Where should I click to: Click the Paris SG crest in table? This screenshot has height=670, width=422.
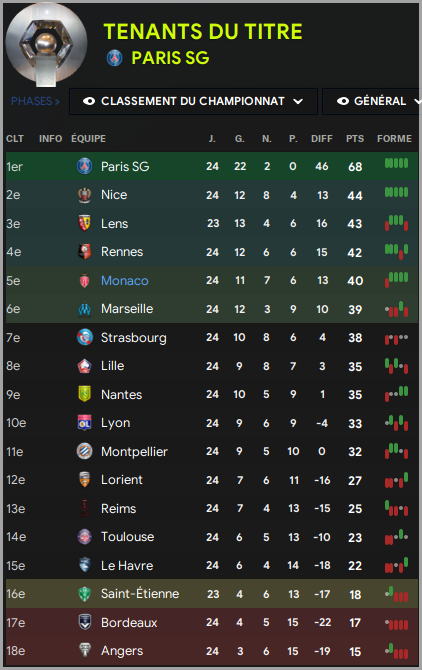tap(85, 166)
